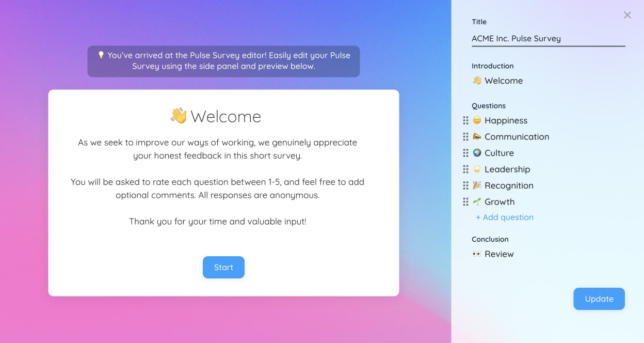Click the seedling emoji next to Growth
Screen dimensions: 644x343
(x=477, y=202)
